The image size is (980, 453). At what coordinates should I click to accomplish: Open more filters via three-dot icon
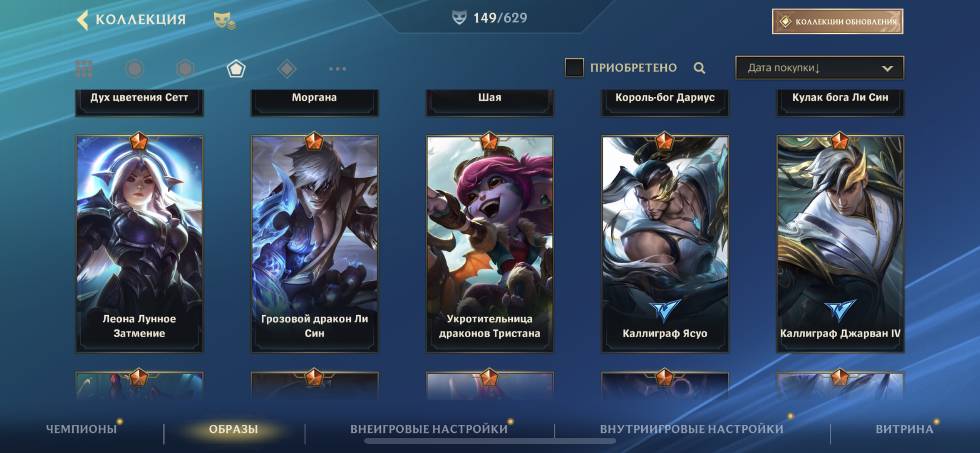pos(338,69)
